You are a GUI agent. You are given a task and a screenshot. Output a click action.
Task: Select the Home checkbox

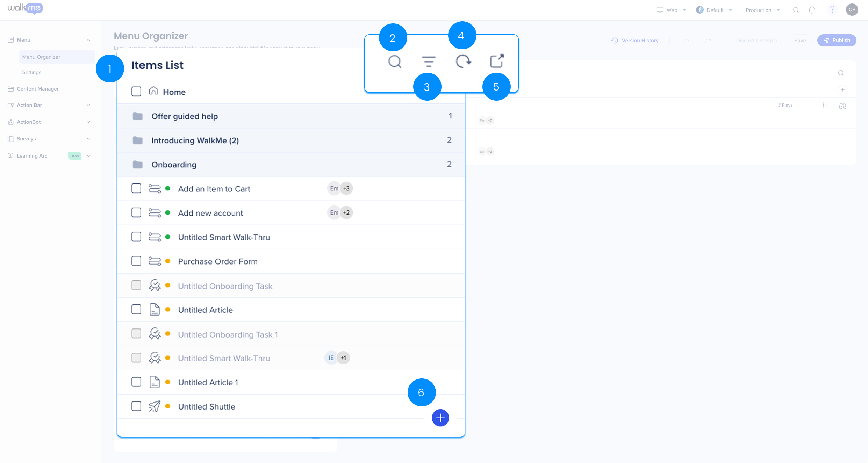pos(136,92)
